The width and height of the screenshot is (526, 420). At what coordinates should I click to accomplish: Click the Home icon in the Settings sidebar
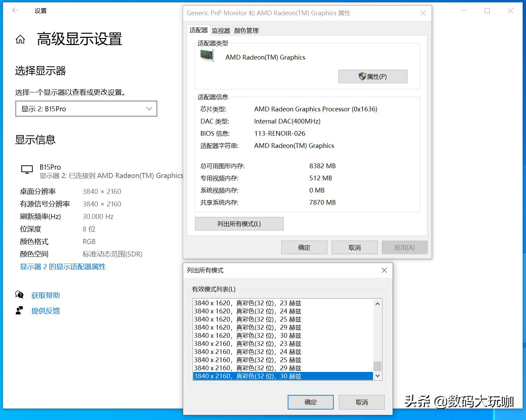[21, 39]
